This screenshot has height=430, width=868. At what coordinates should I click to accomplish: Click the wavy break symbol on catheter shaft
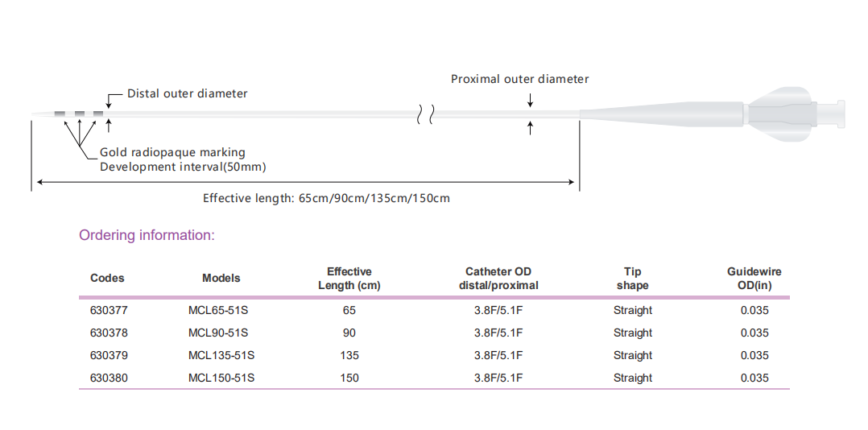[425, 114]
